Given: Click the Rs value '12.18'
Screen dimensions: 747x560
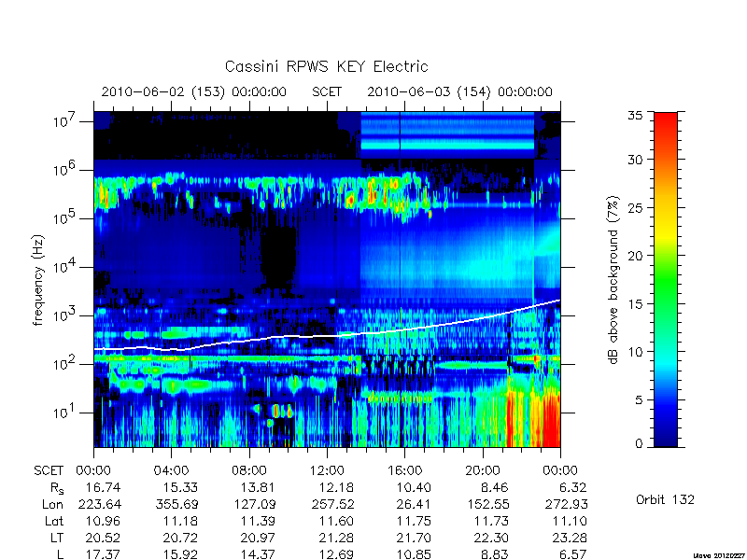Looking at the screenshot, I should point(336,487).
